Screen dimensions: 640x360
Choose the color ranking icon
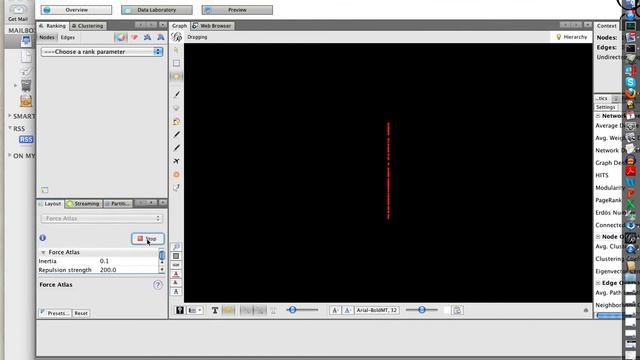120,37
